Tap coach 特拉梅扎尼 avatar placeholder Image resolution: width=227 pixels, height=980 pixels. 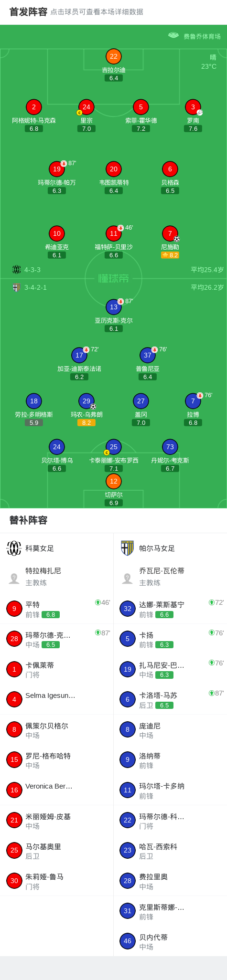14,578
